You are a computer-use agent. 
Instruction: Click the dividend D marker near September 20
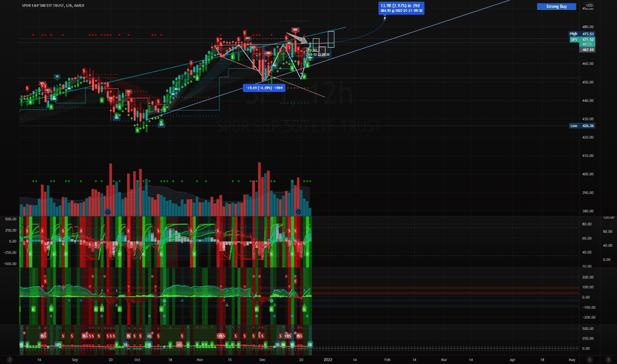pyautogui.click(x=107, y=212)
